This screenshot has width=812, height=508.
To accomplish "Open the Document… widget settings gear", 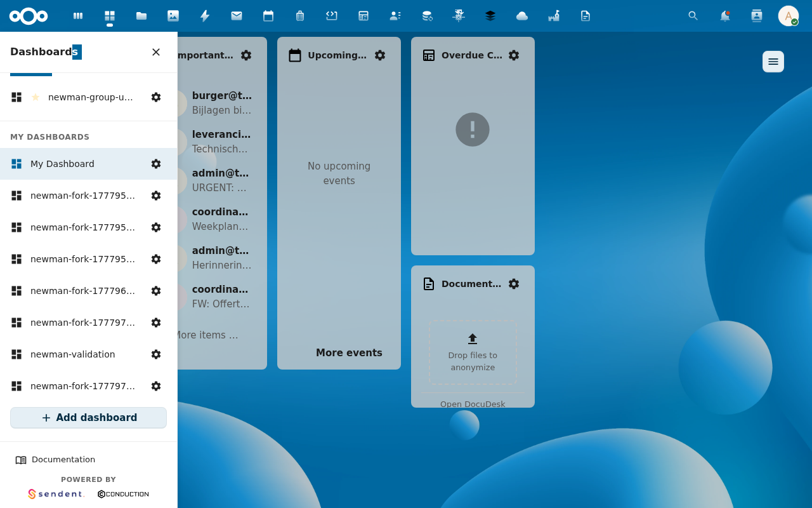I will coord(514,284).
